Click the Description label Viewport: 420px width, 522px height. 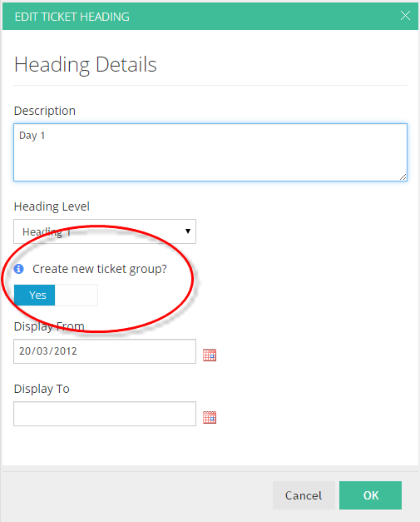point(45,111)
